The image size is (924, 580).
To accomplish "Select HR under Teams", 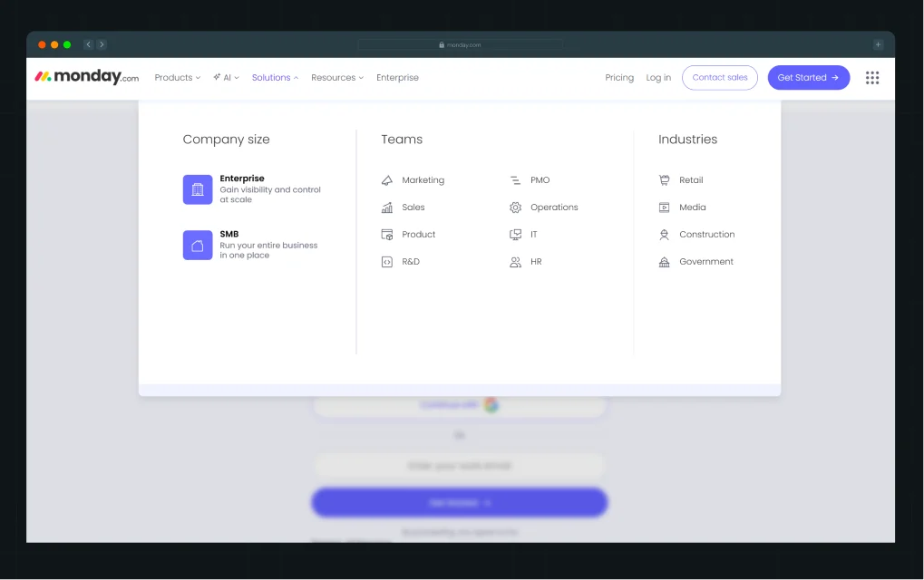I will (526, 262).
